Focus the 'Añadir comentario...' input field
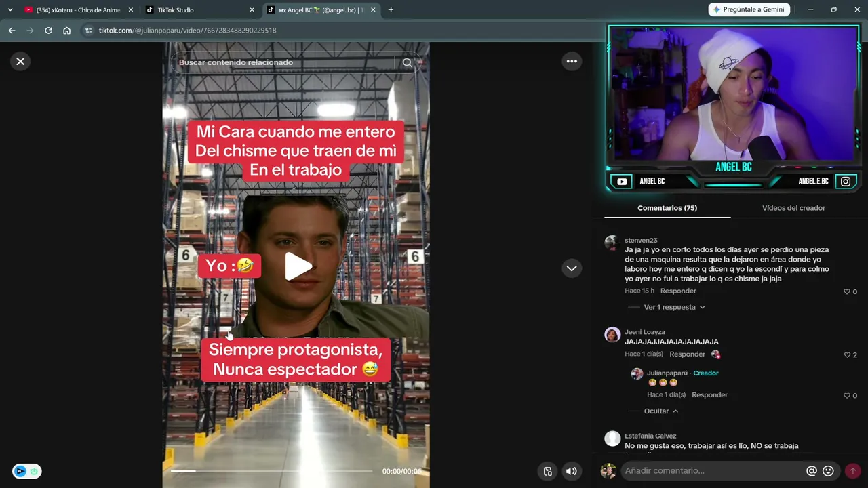 pos(712,470)
